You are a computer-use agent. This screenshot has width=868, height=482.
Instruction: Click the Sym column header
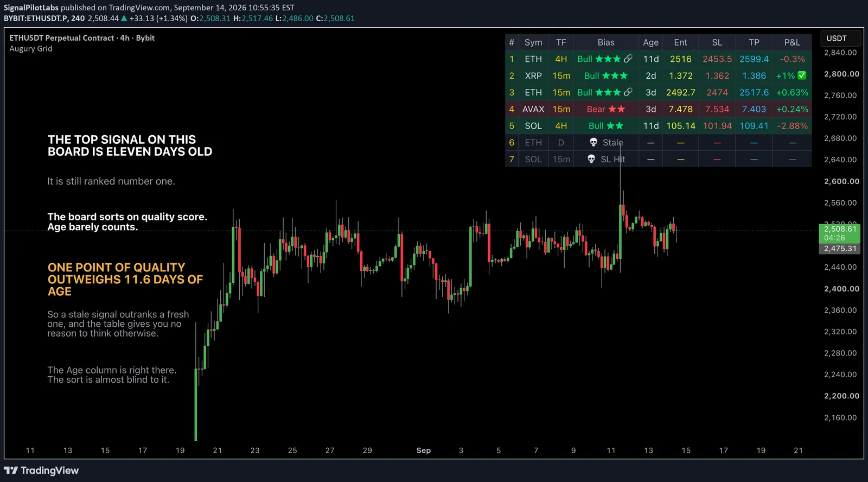(533, 42)
